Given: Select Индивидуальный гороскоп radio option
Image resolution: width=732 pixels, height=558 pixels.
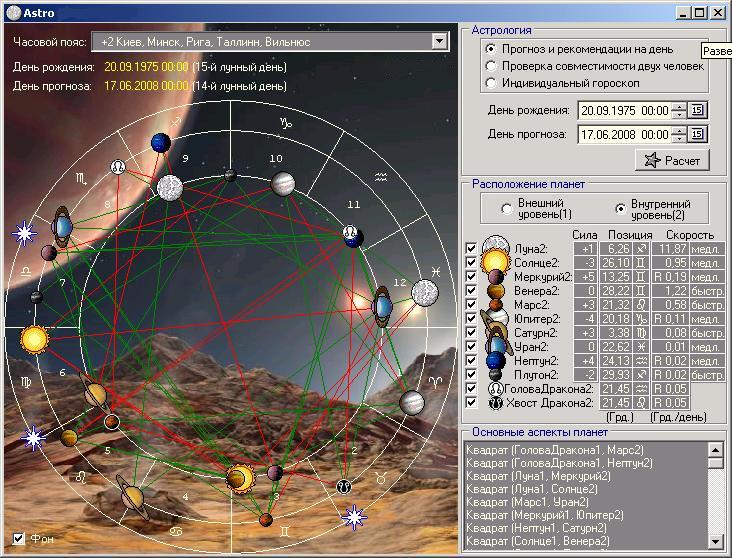Looking at the screenshot, I should click(490, 83).
